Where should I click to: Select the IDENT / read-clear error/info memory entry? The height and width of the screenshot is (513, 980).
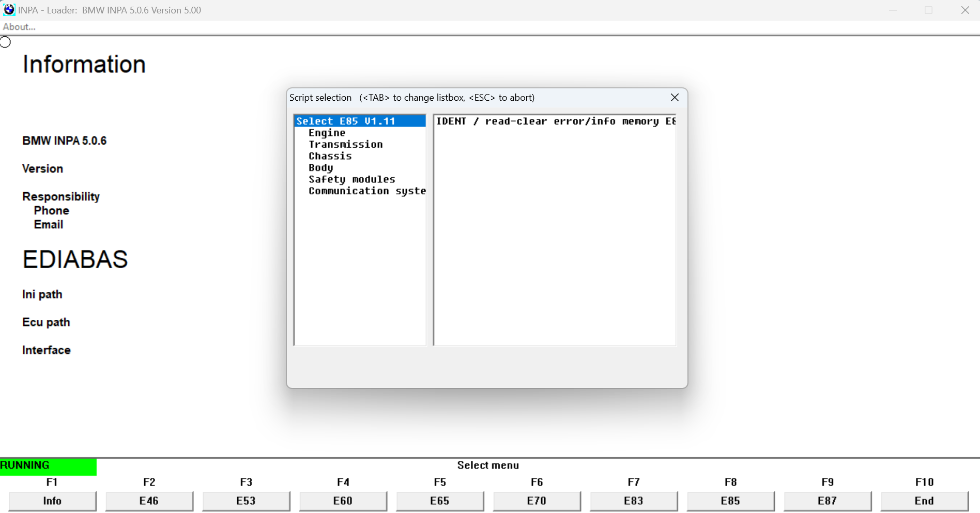[x=555, y=121]
